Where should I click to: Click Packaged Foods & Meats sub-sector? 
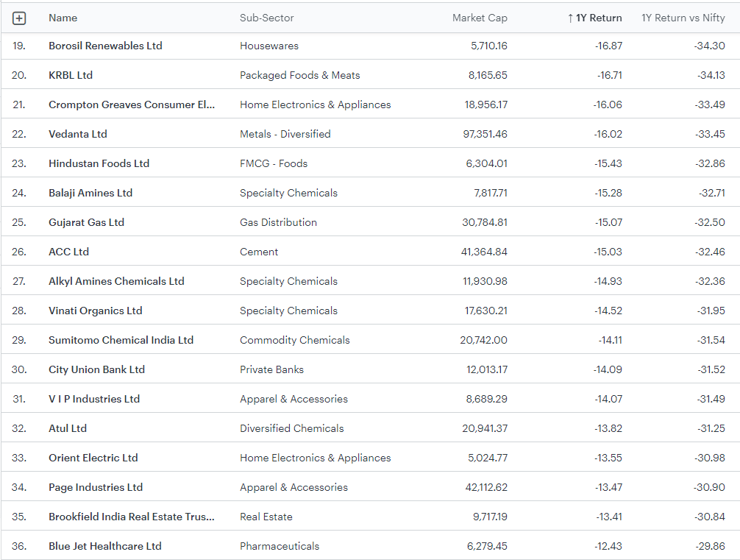pos(299,75)
